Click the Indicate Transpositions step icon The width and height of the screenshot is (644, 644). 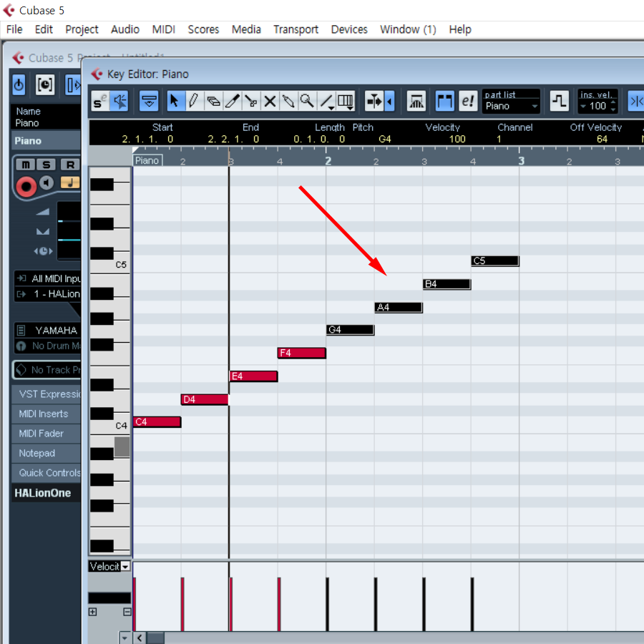pos(560,101)
